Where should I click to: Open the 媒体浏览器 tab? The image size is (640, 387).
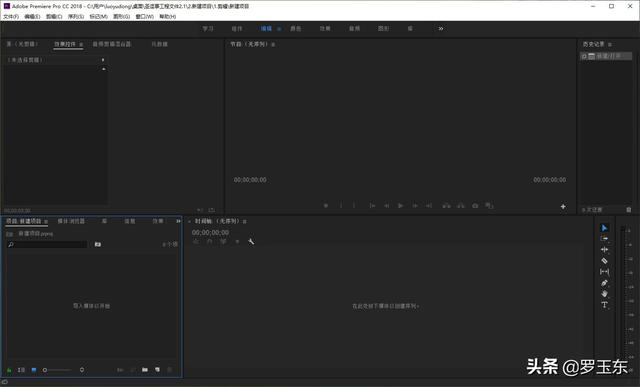click(x=71, y=221)
